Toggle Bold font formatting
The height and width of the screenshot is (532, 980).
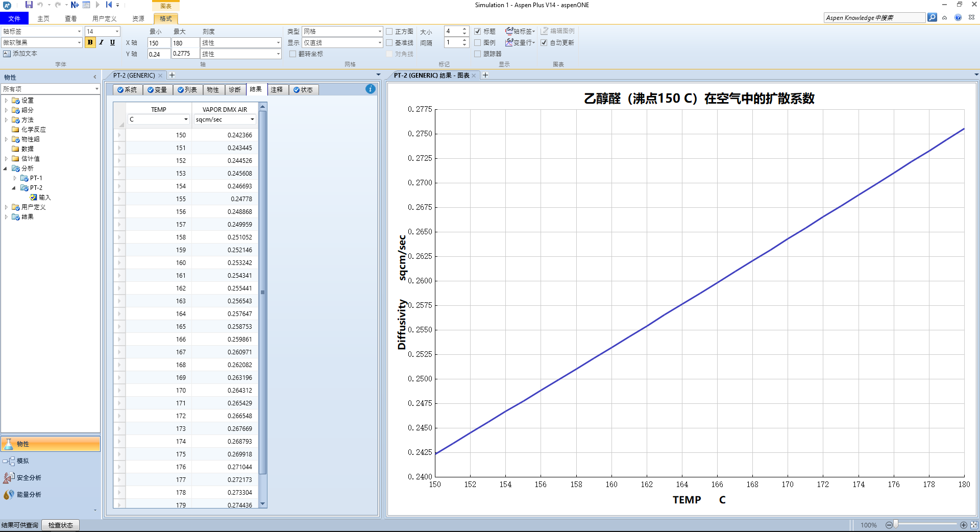[x=90, y=42]
